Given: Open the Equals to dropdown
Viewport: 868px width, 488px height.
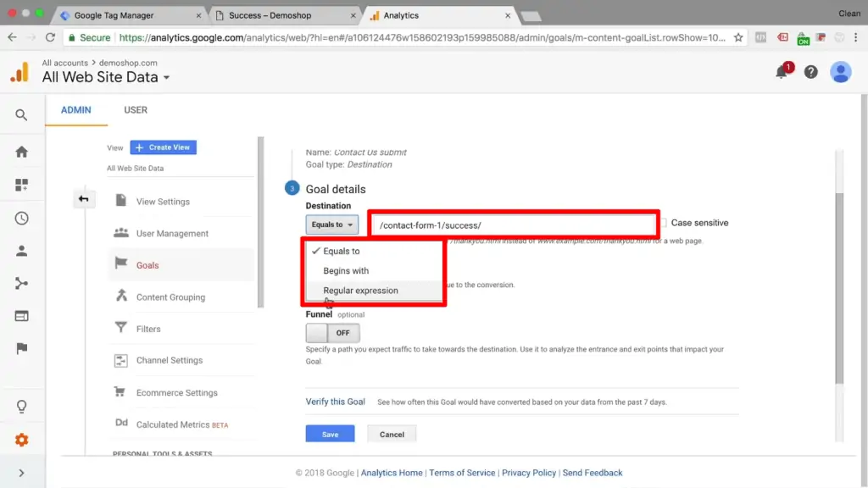Looking at the screenshot, I should [331, 224].
